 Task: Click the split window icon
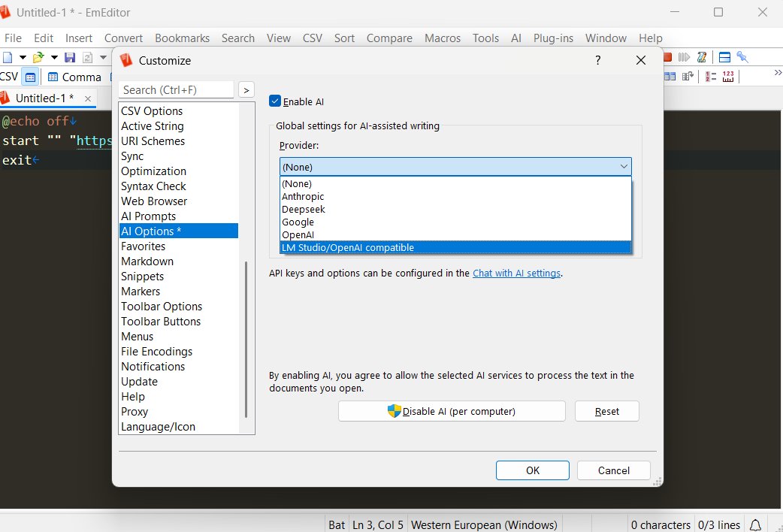point(724,57)
